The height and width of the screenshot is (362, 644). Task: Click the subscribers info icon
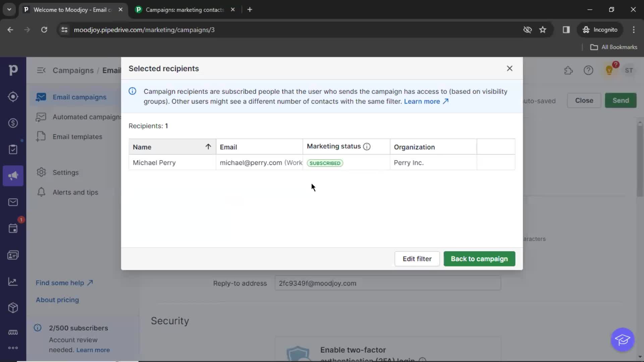(38, 328)
